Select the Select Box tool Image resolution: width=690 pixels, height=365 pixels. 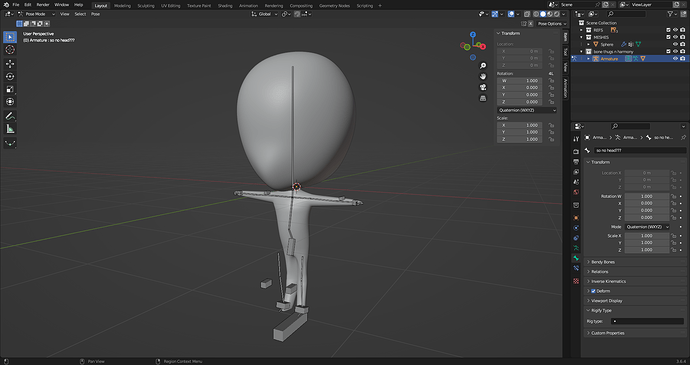pos(10,37)
